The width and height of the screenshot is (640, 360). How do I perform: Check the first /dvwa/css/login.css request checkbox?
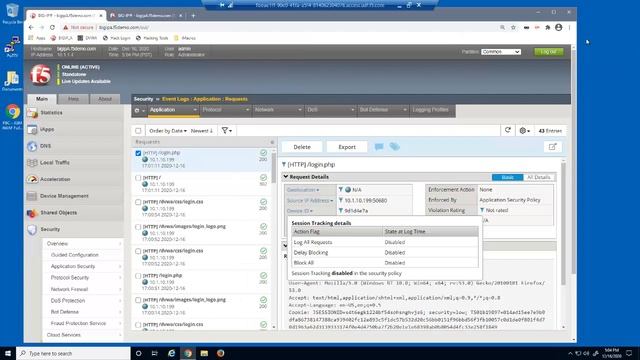click(x=138, y=202)
